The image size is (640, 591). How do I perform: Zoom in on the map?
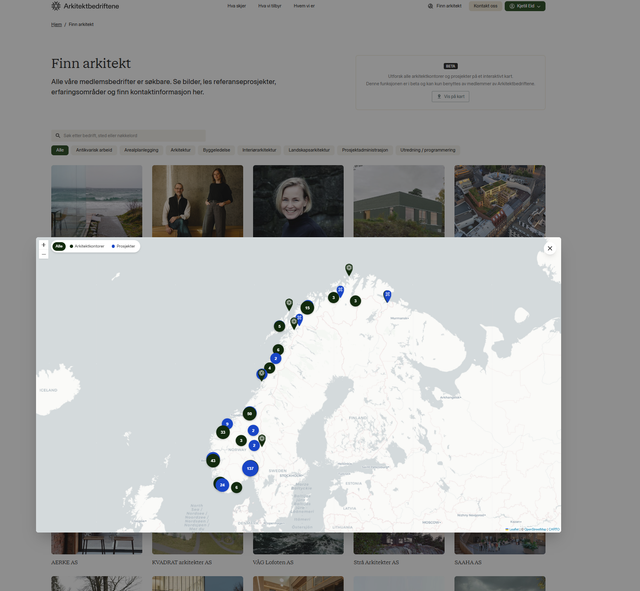44,245
